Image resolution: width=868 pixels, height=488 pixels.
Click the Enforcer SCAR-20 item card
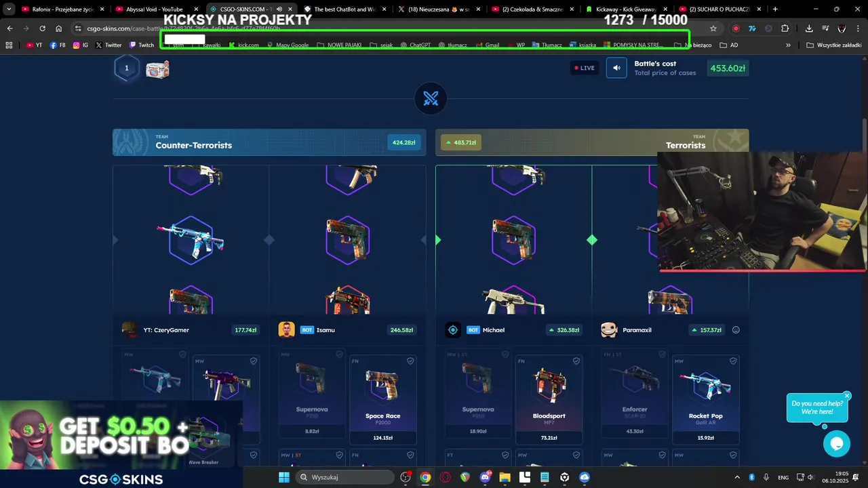click(x=635, y=393)
